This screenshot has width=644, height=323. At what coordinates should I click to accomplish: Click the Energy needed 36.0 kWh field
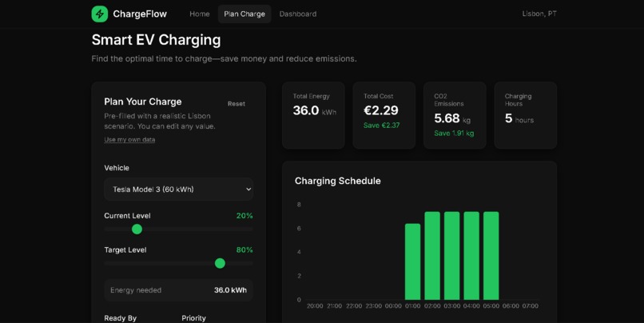pos(179,290)
